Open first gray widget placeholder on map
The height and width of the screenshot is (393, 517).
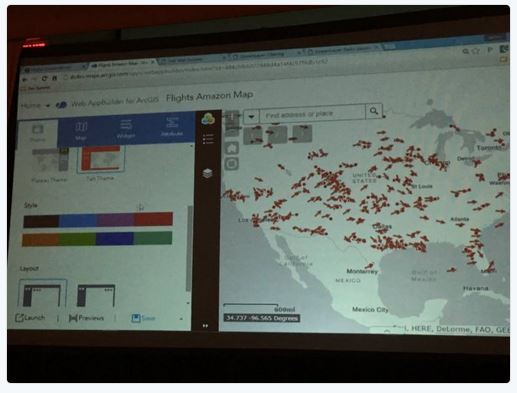point(253,135)
